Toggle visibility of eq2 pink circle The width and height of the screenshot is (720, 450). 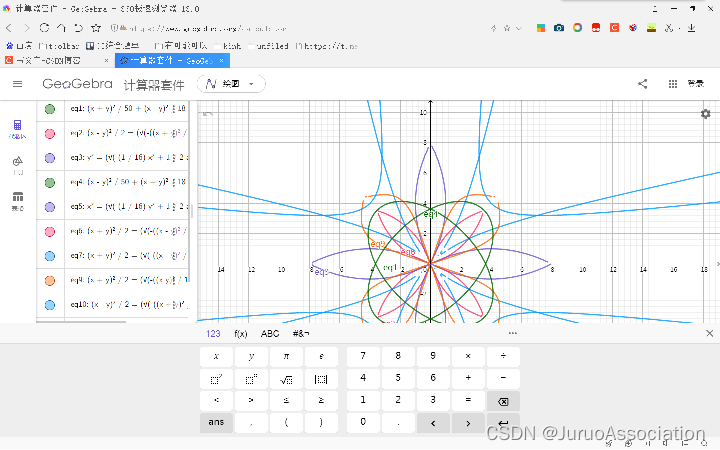[50, 134]
